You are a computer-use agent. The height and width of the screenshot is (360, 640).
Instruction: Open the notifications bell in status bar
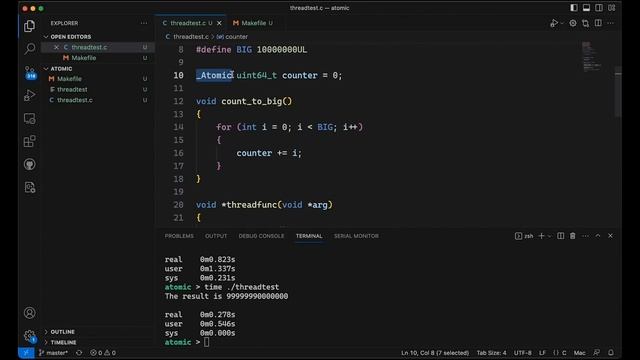611,353
